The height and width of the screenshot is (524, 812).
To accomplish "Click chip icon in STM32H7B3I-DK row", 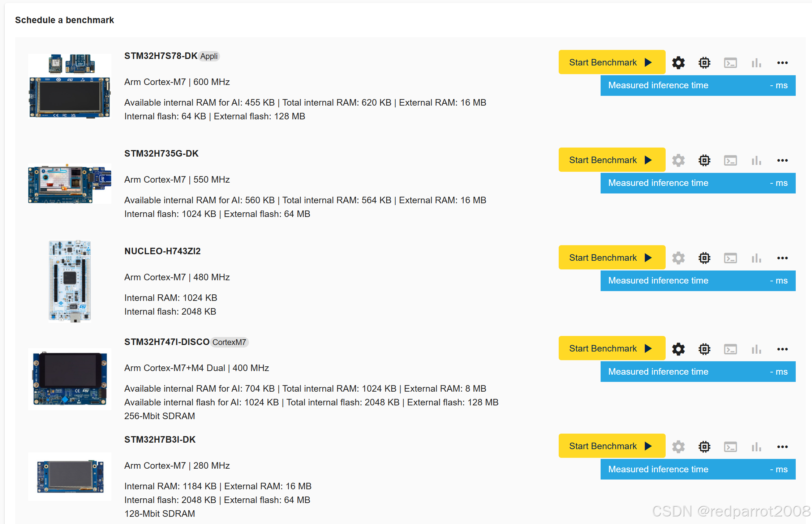I will (704, 447).
